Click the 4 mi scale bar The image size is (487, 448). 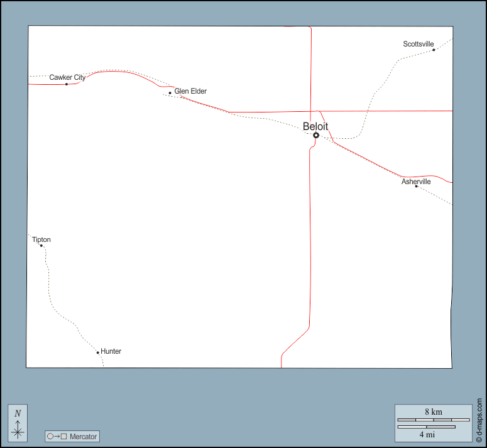[427, 427]
